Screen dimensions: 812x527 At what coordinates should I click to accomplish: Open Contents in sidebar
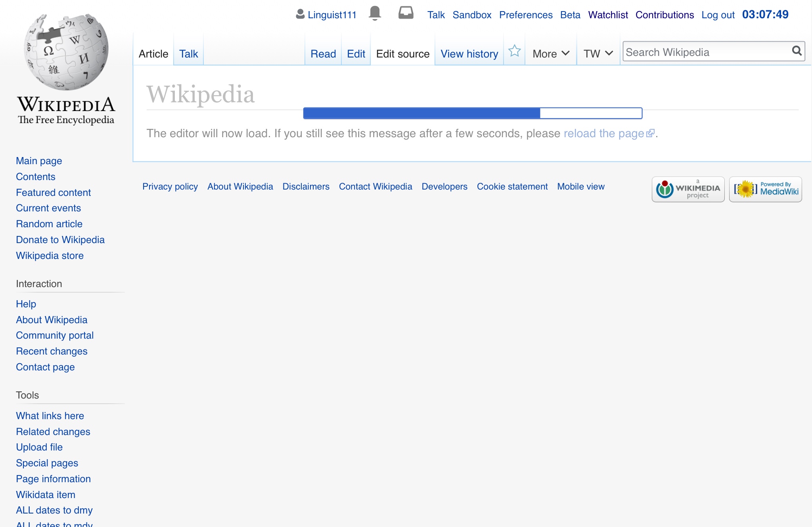pos(36,176)
